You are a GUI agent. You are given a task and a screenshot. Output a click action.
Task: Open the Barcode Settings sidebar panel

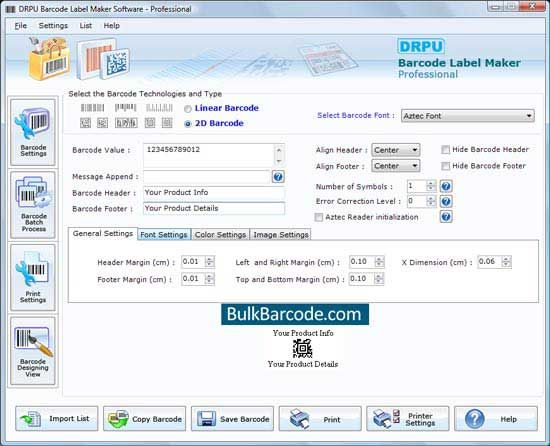click(33, 132)
